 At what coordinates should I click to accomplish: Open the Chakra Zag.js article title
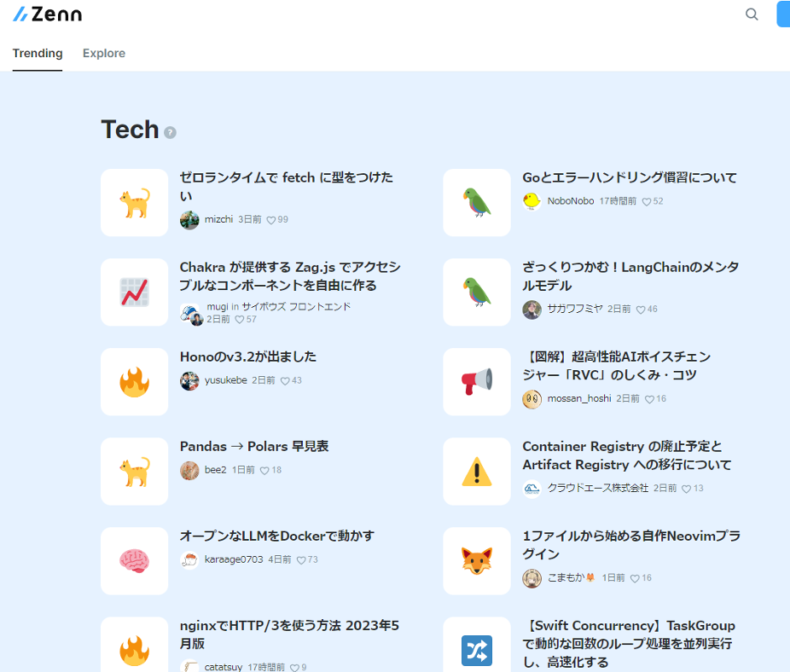[290, 276]
